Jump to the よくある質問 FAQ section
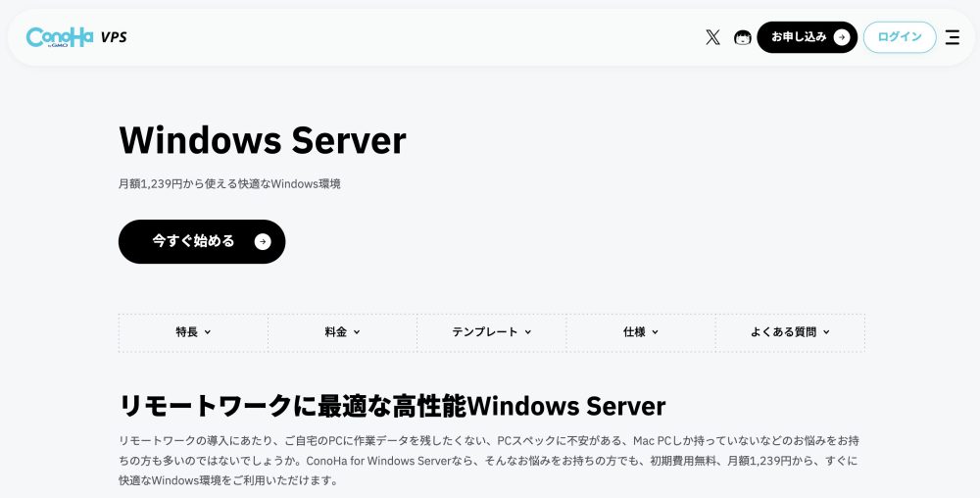The image size is (980, 498). (x=790, y=332)
